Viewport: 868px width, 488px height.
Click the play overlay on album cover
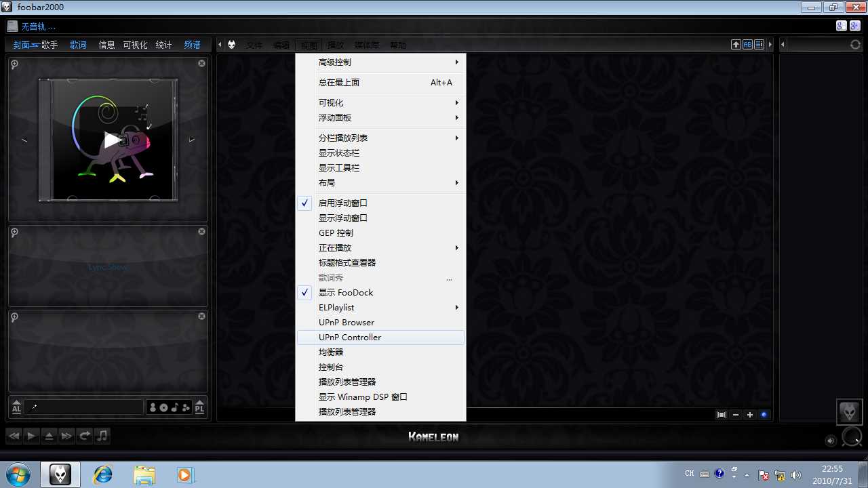[x=113, y=140]
